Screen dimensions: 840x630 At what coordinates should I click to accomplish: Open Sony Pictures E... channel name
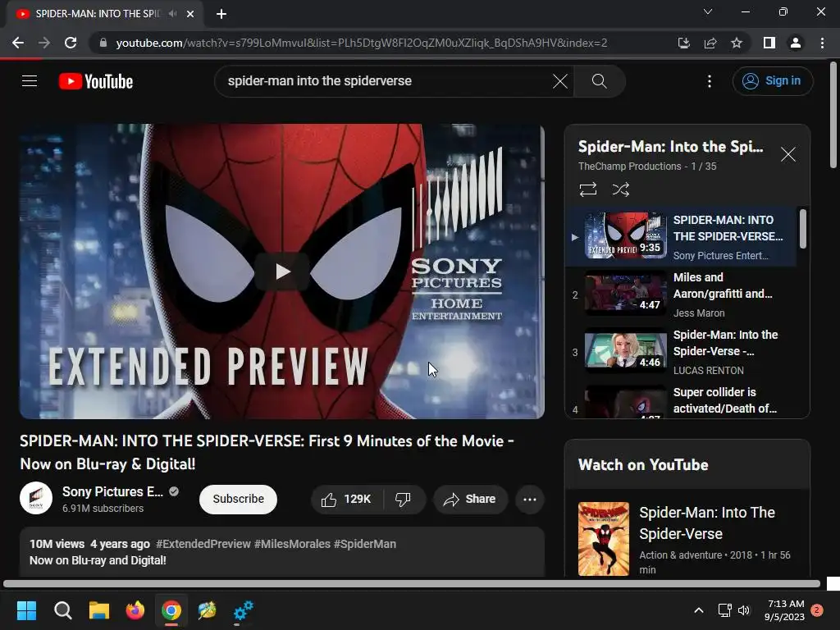click(x=112, y=492)
